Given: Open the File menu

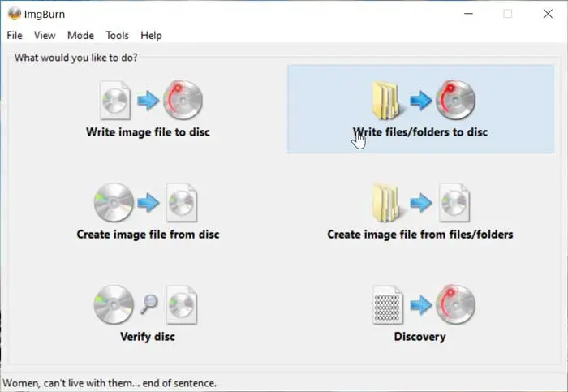Looking at the screenshot, I should click(x=15, y=36).
